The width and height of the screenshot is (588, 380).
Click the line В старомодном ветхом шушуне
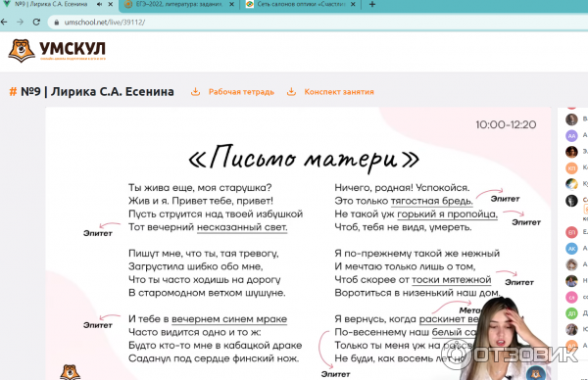point(207,293)
